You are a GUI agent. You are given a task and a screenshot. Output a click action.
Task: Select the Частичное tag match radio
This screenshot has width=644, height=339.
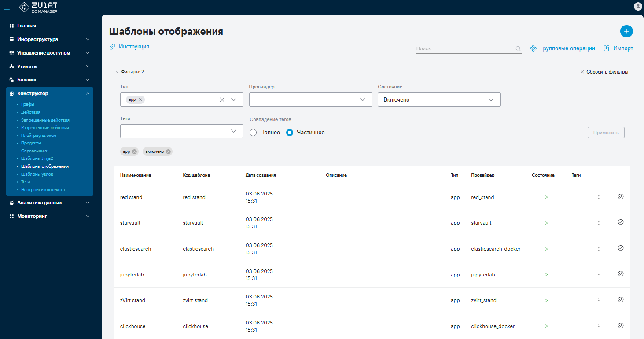tap(290, 133)
